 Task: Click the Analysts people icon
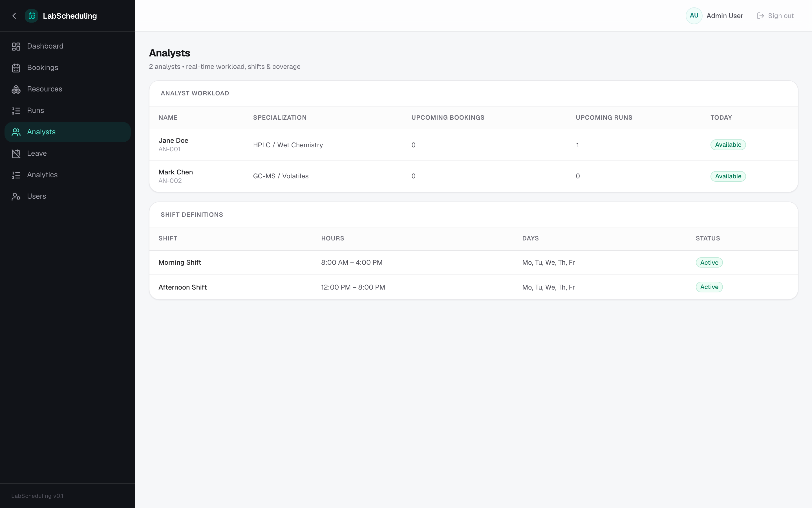(x=16, y=132)
